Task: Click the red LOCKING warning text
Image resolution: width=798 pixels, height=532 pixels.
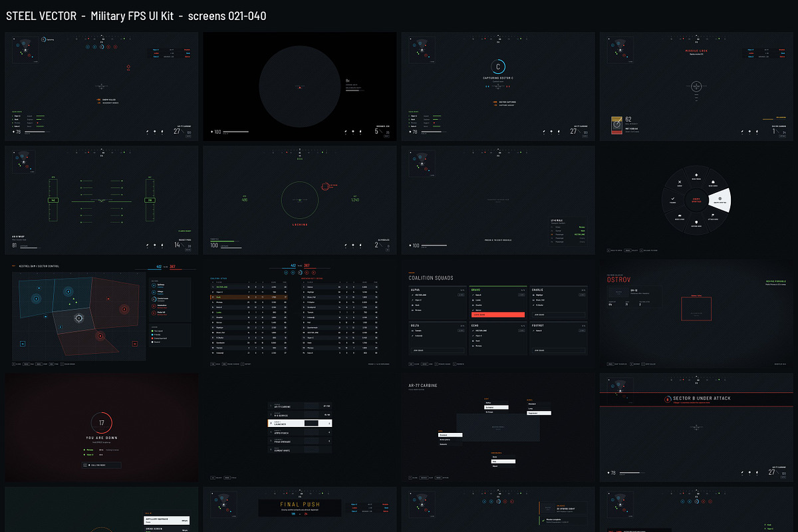Action: [x=300, y=225]
